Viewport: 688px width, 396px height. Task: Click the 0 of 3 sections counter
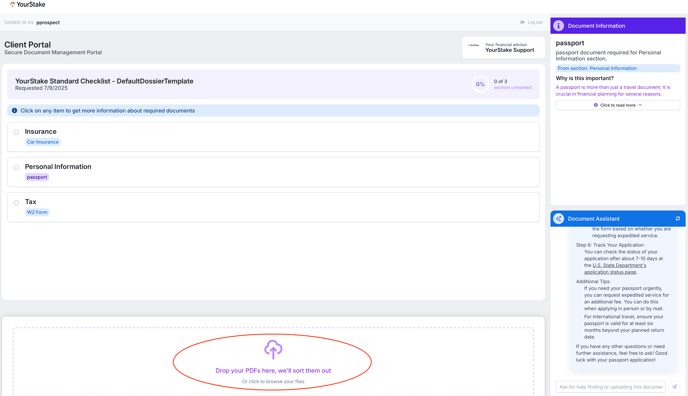500,81
